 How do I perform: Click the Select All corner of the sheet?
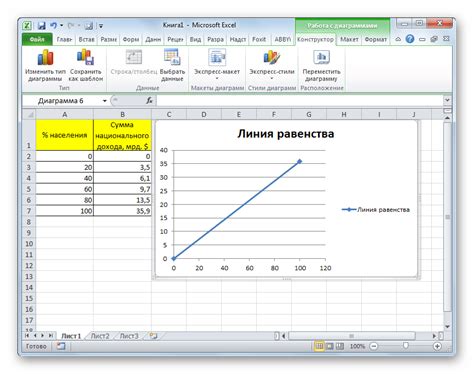(29, 115)
